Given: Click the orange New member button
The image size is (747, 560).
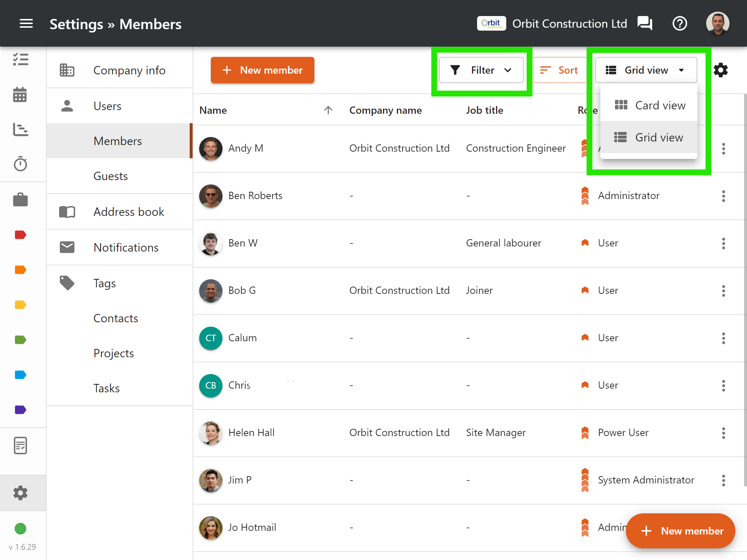Looking at the screenshot, I should coord(262,70).
